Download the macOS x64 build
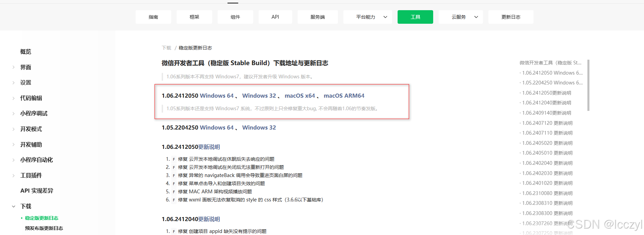This screenshot has height=235, width=644. pos(300,96)
